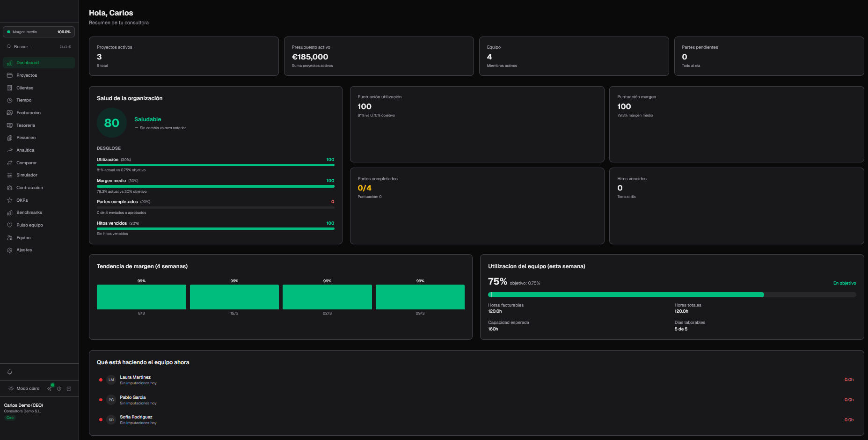Click the Ajustes gear icon

coord(9,250)
